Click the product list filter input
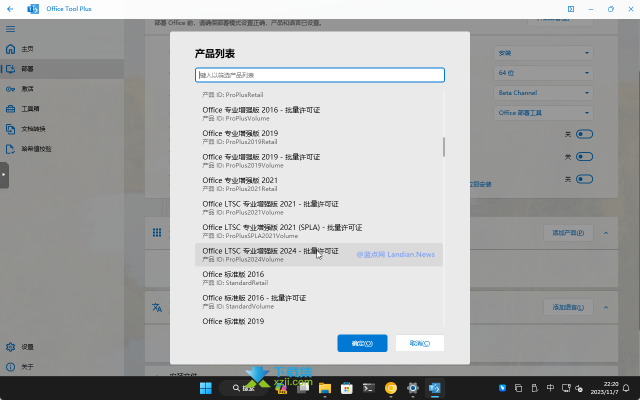 pyautogui.click(x=320, y=75)
